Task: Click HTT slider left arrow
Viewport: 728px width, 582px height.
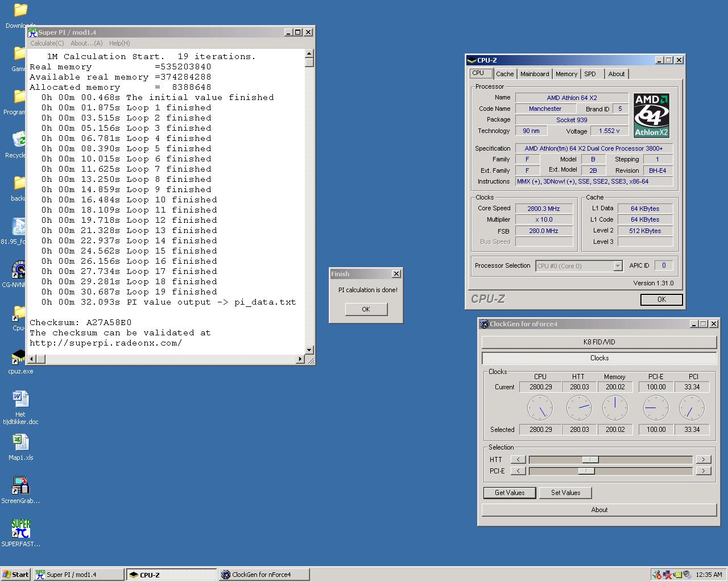Action: coord(518,459)
